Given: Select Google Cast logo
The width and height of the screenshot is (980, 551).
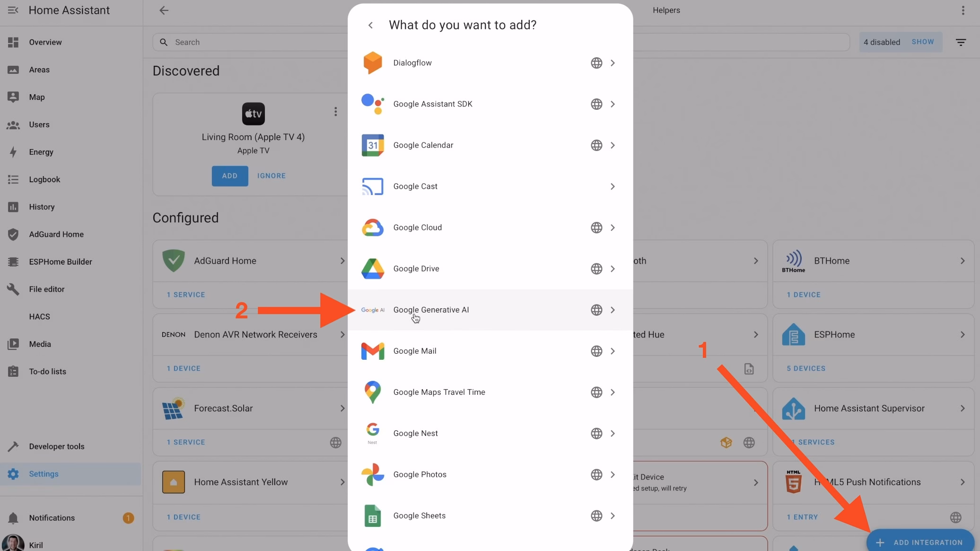Looking at the screenshot, I should [373, 187].
